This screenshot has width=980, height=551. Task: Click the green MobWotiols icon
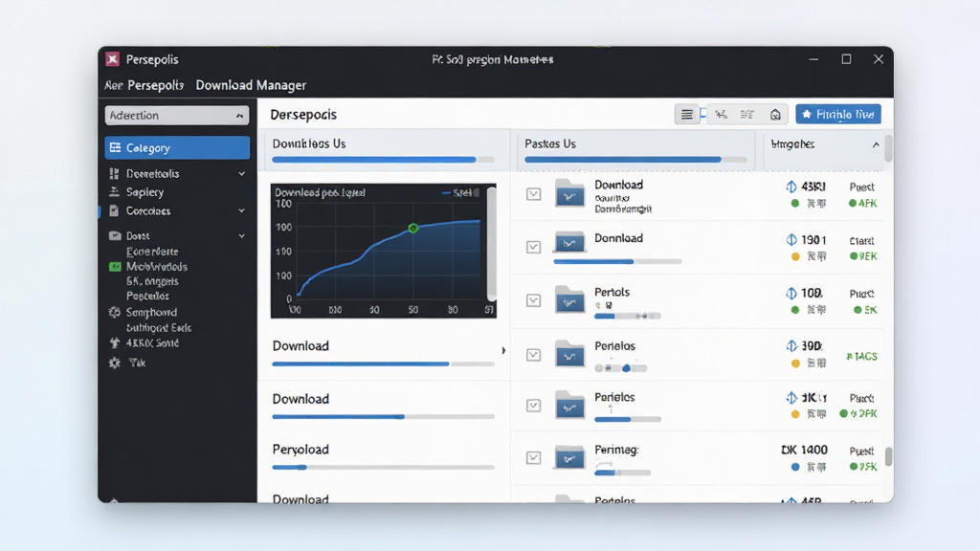tap(115, 267)
